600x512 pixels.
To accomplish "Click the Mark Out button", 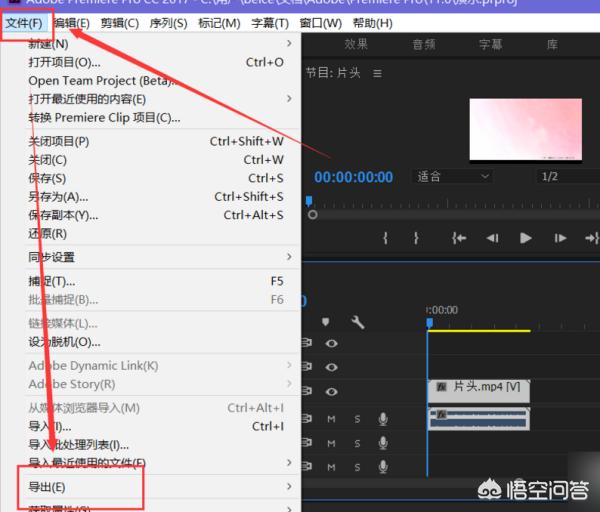I will pyautogui.click(x=416, y=238).
